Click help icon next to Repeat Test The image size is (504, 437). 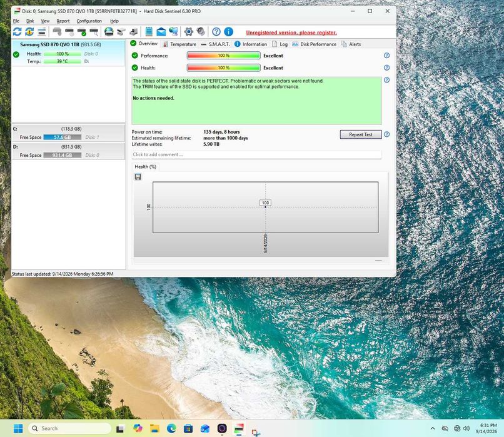[x=386, y=134]
